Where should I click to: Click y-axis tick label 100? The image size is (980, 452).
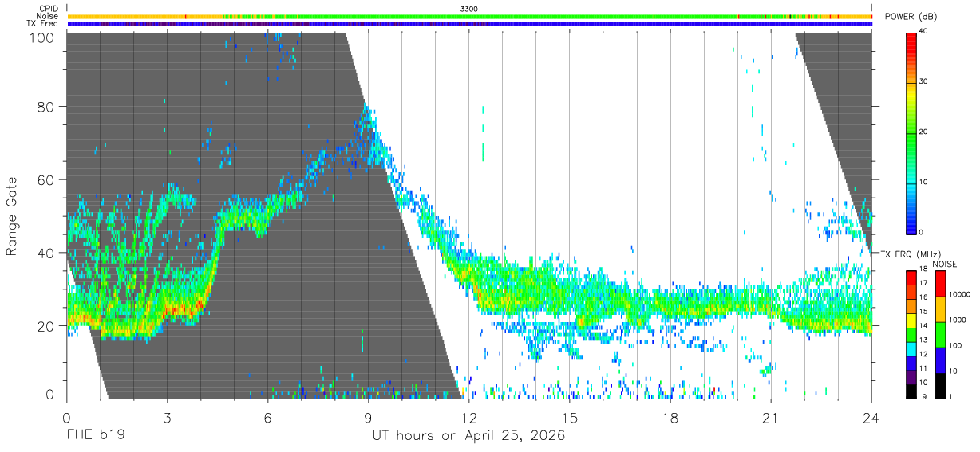coord(42,37)
